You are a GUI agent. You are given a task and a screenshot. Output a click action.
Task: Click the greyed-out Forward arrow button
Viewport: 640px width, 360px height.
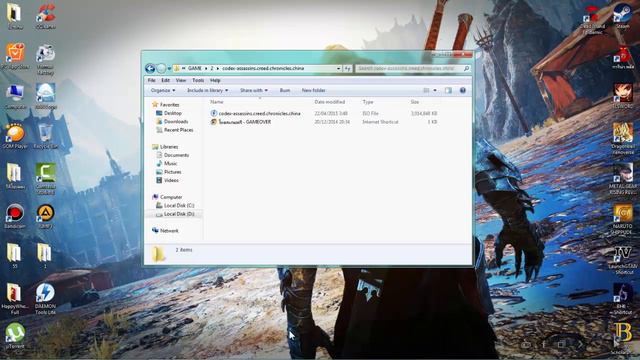click(x=161, y=68)
